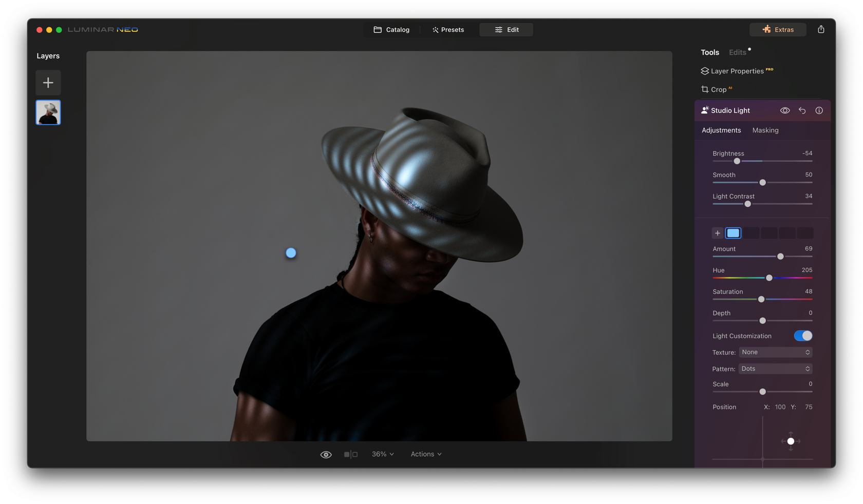Click the Studio Light info icon

pos(819,110)
